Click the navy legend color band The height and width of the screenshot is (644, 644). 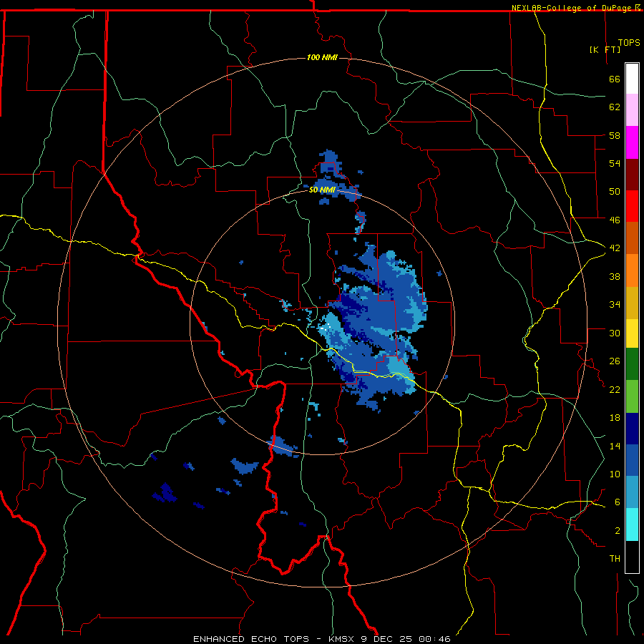pos(632,429)
